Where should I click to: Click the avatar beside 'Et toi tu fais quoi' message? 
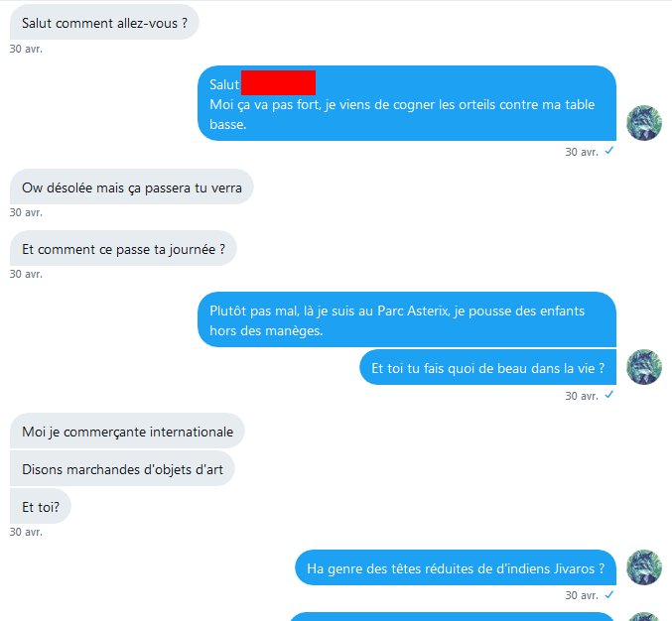coord(644,367)
